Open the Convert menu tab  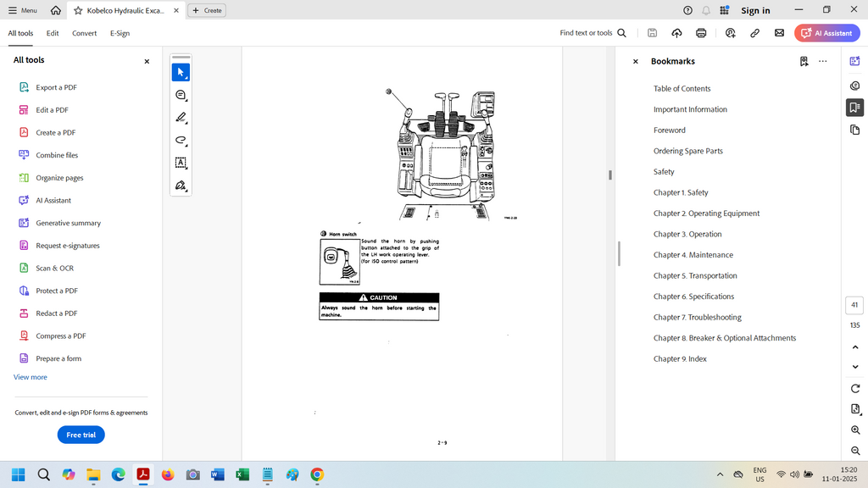84,33
